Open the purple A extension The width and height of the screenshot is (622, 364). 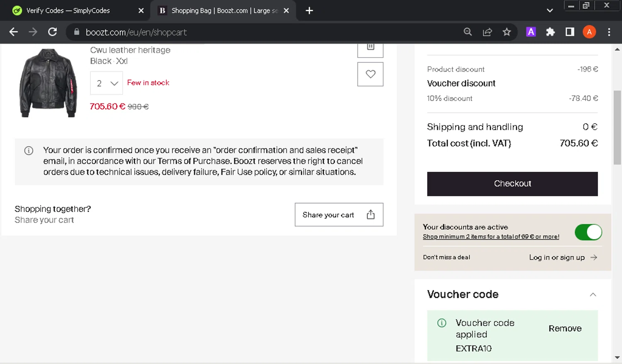coord(531,32)
